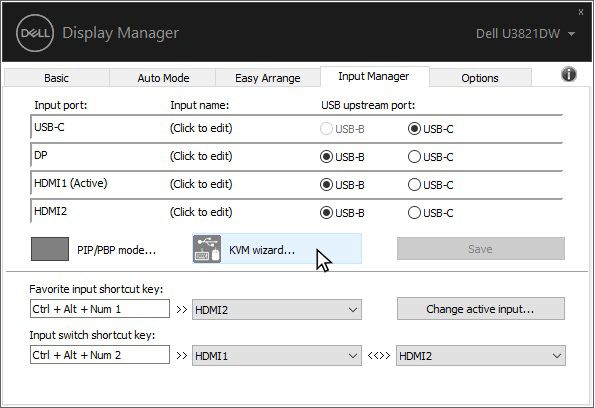Click the Input switch shortcut key label

[92, 335]
